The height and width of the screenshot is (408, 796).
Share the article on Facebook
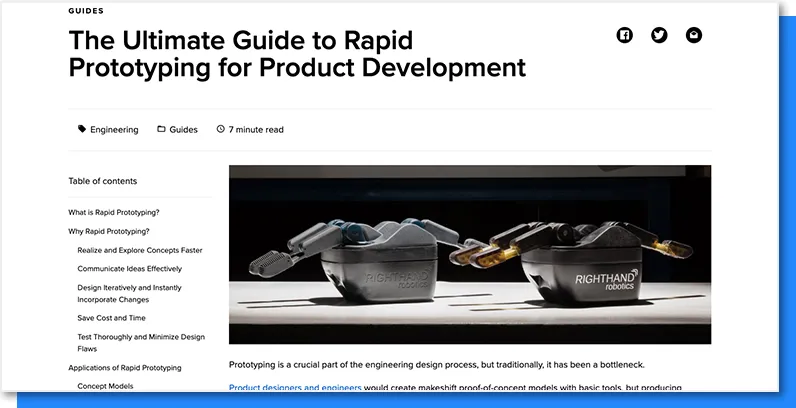(x=624, y=35)
